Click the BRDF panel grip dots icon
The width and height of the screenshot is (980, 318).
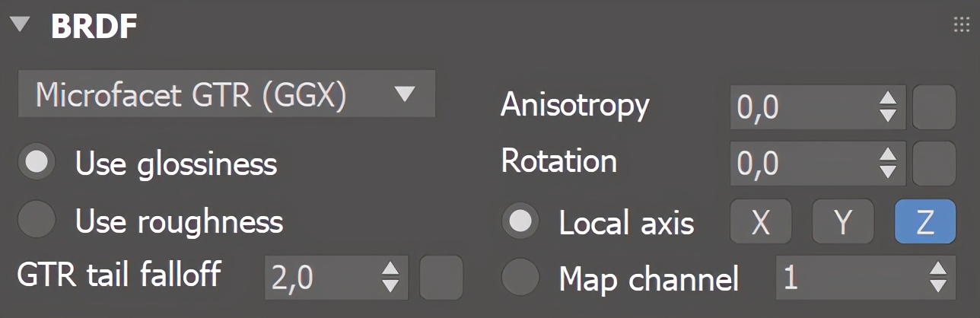tap(961, 26)
